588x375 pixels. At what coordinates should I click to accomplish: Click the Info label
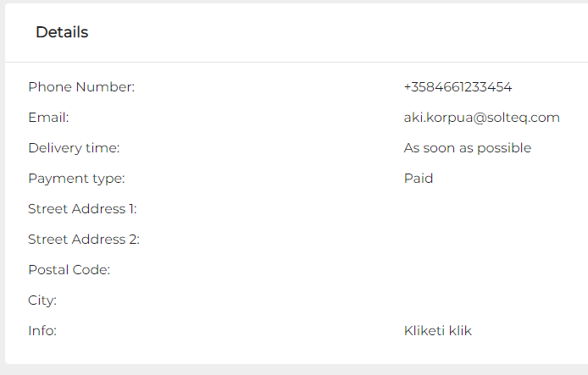coord(42,331)
